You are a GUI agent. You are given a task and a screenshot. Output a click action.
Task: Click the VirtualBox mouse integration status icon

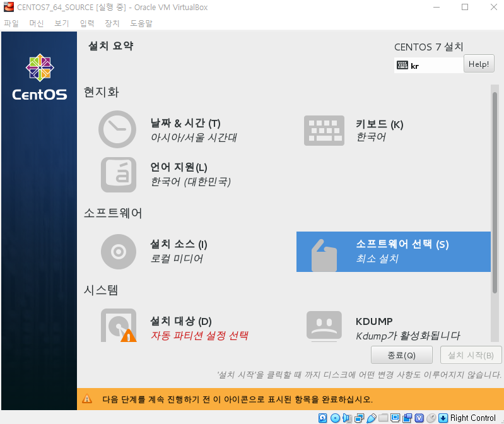pyautogui.click(x=431, y=418)
